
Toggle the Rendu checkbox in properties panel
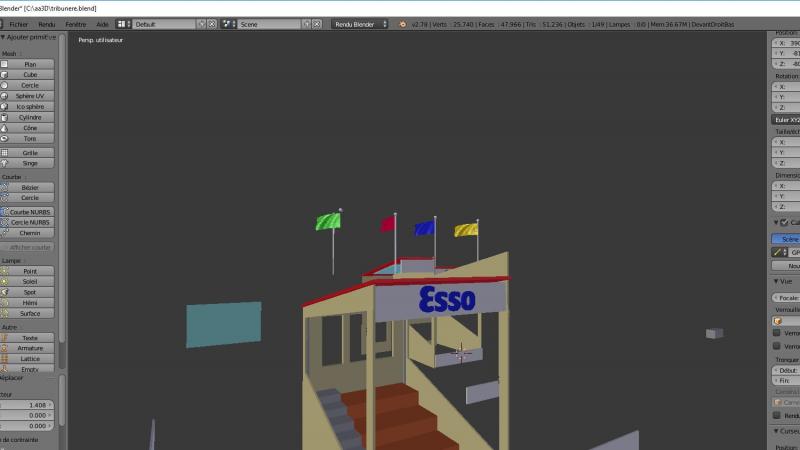click(777, 415)
